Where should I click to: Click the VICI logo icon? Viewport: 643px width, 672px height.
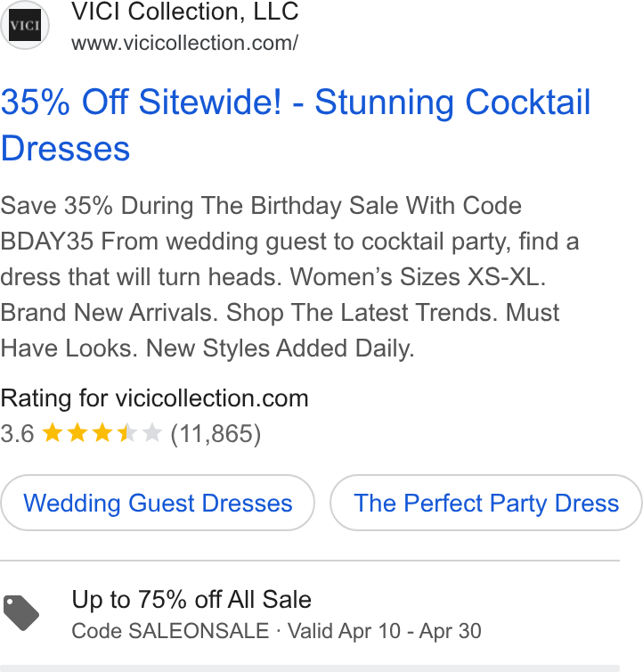[x=25, y=25]
